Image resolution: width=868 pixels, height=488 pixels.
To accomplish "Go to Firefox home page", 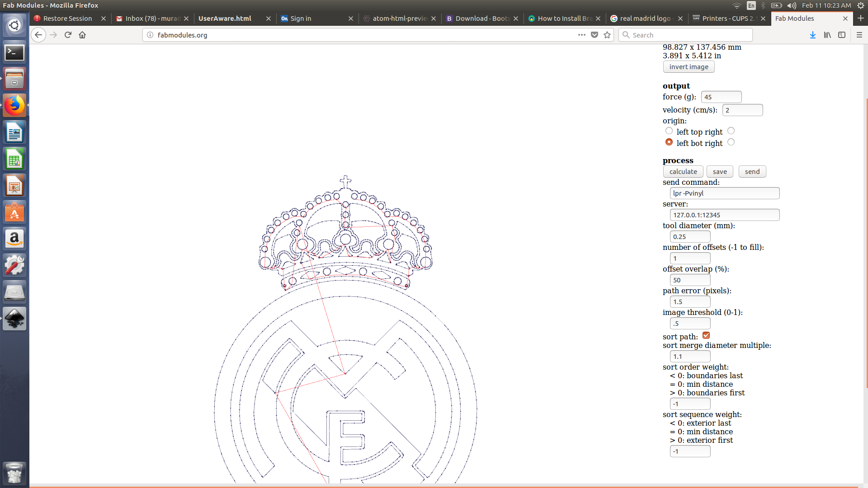I will (82, 35).
